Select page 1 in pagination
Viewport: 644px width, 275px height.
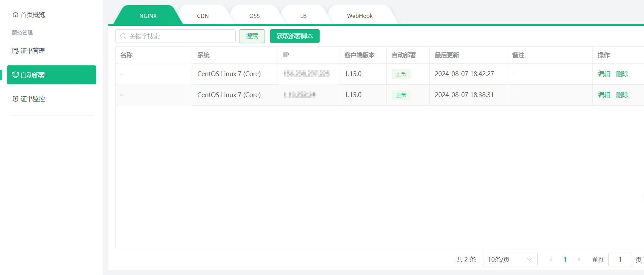[x=565, y=260]
